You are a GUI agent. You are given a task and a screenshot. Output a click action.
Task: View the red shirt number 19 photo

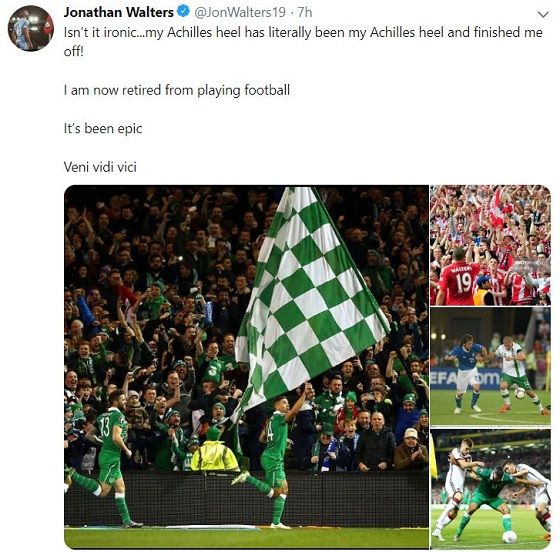click(x=490, y=245)
